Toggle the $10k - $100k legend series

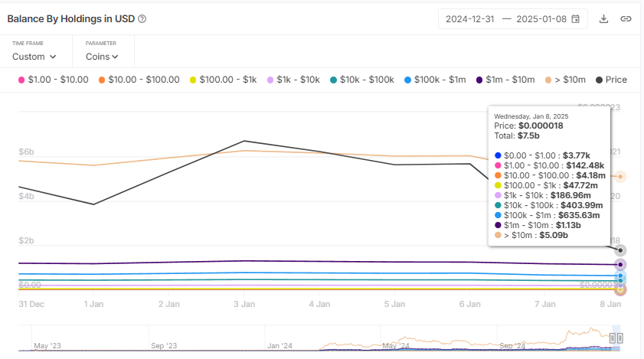pos(361,80)
